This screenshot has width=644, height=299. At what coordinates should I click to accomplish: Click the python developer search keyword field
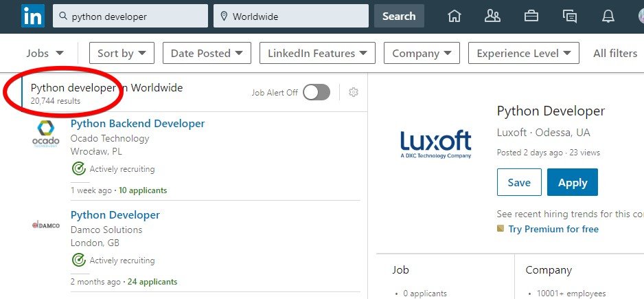click(130, 16)
